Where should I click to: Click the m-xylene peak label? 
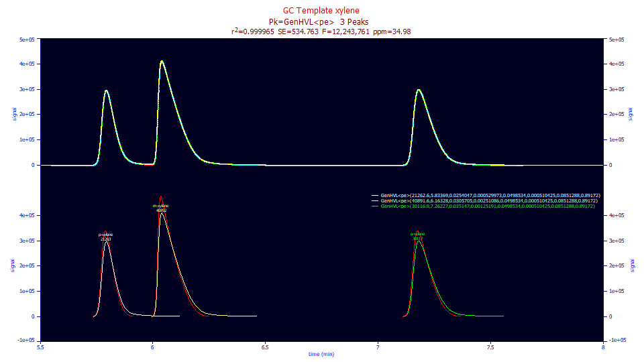(160, 208)
